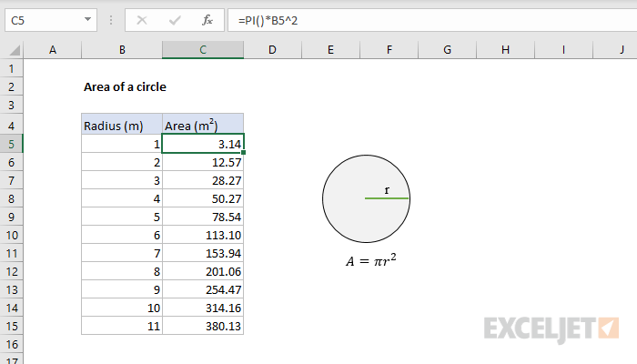Select the radius cell containing 3
Viewport: 637px width, 364px height.
(x=122, y=180)
